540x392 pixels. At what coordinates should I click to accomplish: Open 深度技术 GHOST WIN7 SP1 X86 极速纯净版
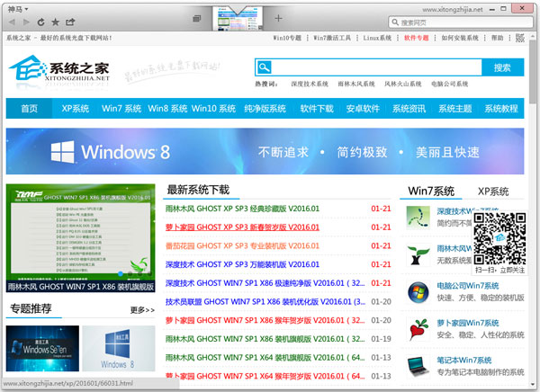click(265, 283)
